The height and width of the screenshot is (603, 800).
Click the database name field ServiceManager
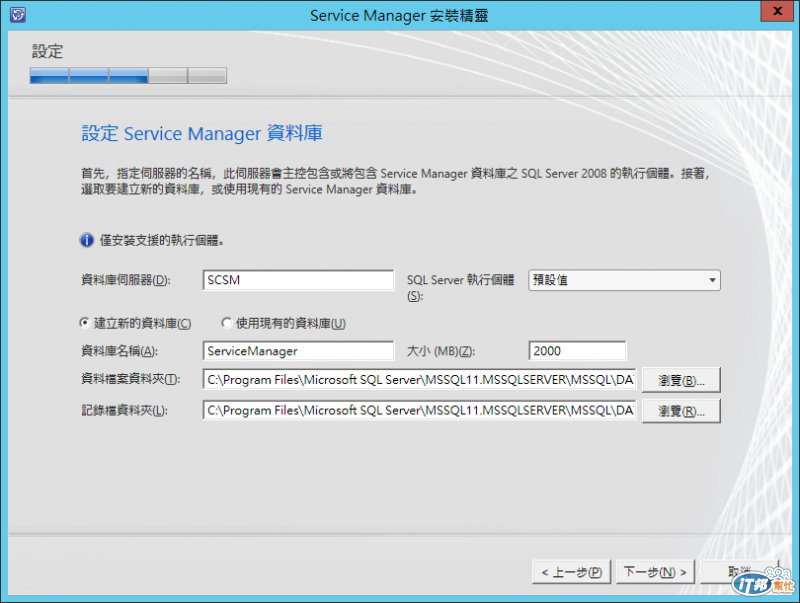[298, 351]
